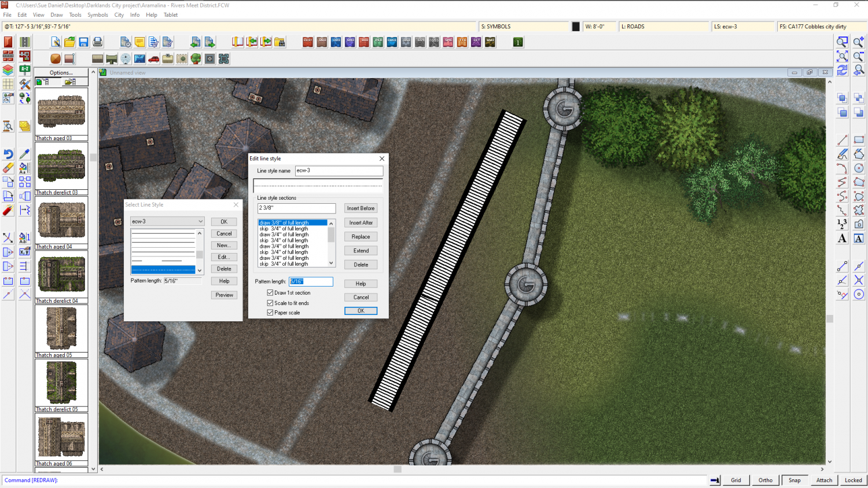
Task: Select the Circle drawing tool
Action: [x=859, y=168]
